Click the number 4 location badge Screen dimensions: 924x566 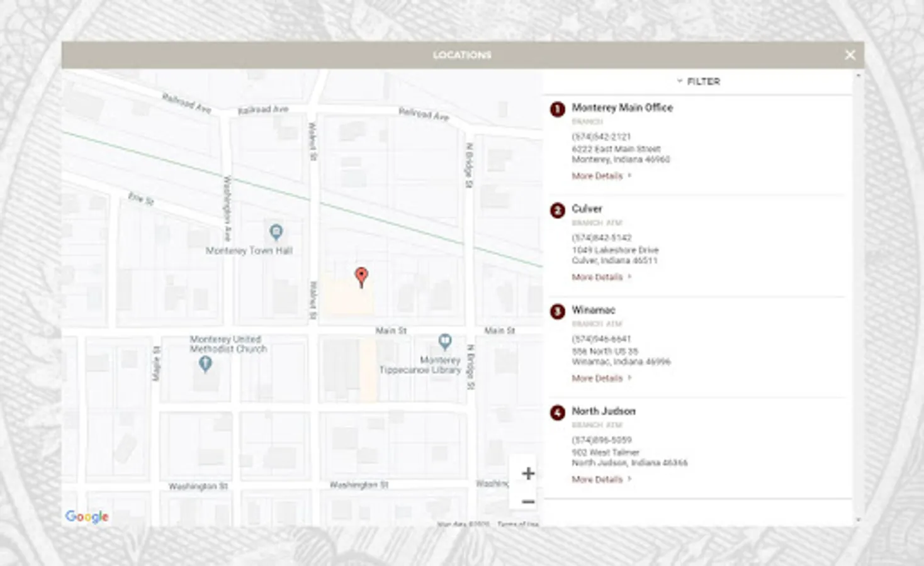click(x=557, y=413)
